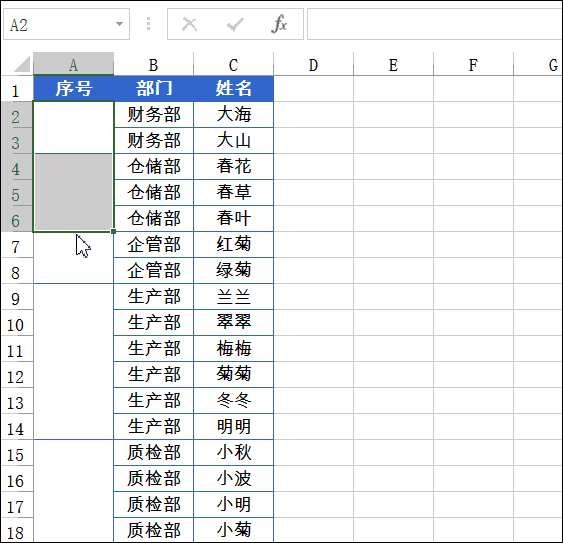Viewport: 563px width, 543px height.
Task: Click the 部门 header cell
Action: tap(154, 89)
